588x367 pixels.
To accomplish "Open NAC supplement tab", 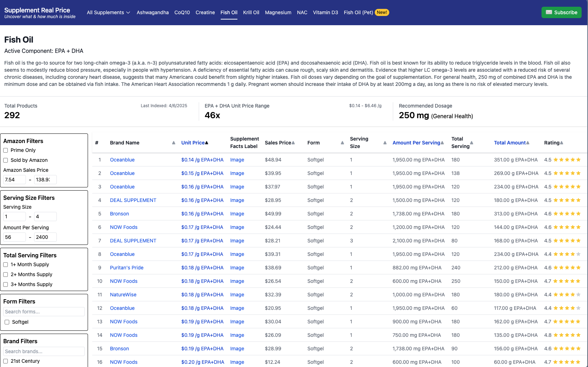I will coord(302,12).
